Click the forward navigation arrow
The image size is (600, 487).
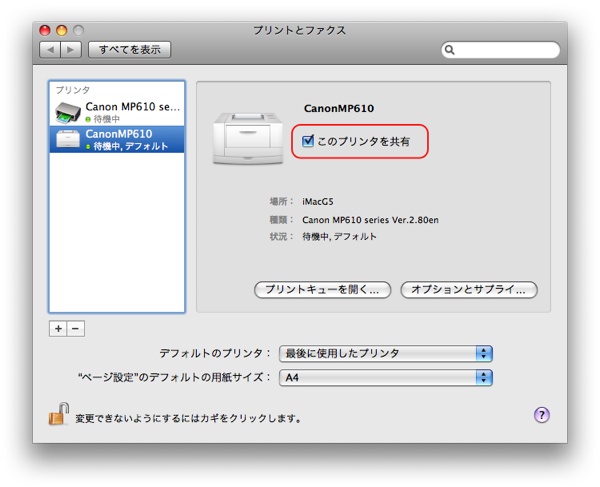click(x=71, y=50)
